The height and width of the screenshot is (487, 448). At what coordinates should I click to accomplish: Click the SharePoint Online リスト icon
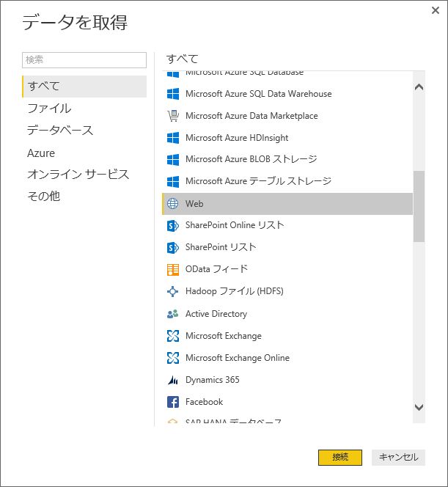173,225
